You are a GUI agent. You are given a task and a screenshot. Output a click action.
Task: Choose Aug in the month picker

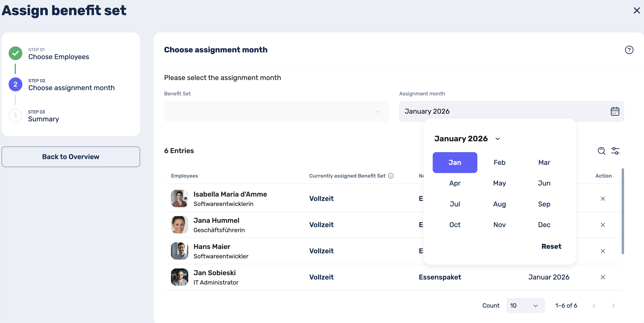pos(499,204)
